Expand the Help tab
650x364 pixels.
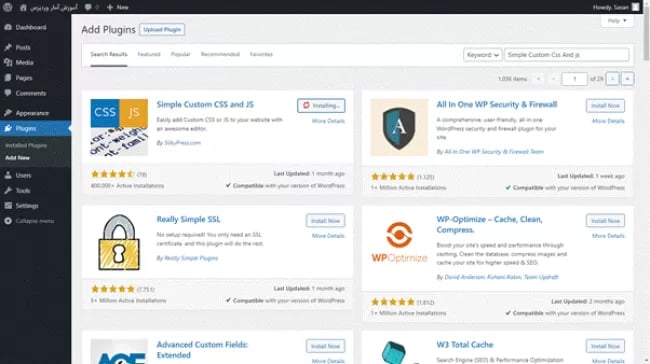617,21
